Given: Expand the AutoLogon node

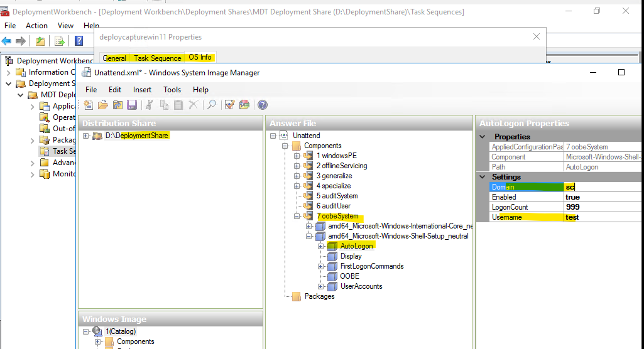Looking at the screenshot, I should tap(321, 246).
